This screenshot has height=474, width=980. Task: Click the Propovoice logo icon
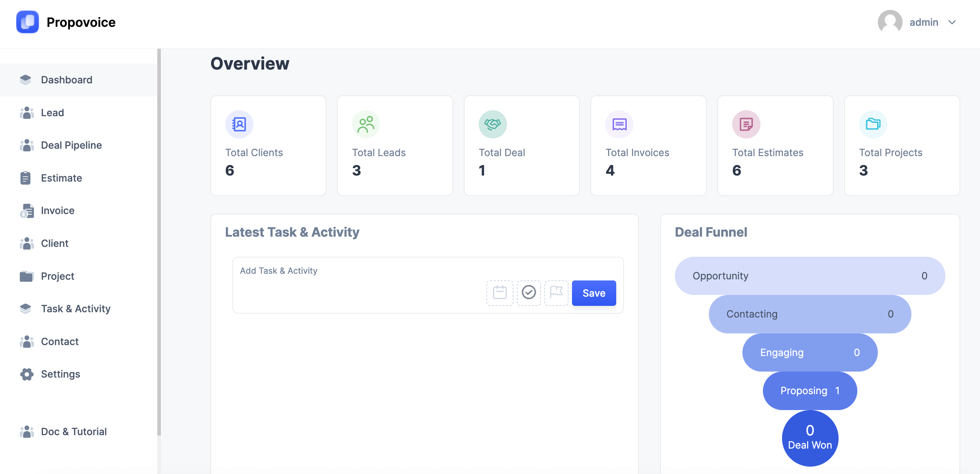[28, 22]
